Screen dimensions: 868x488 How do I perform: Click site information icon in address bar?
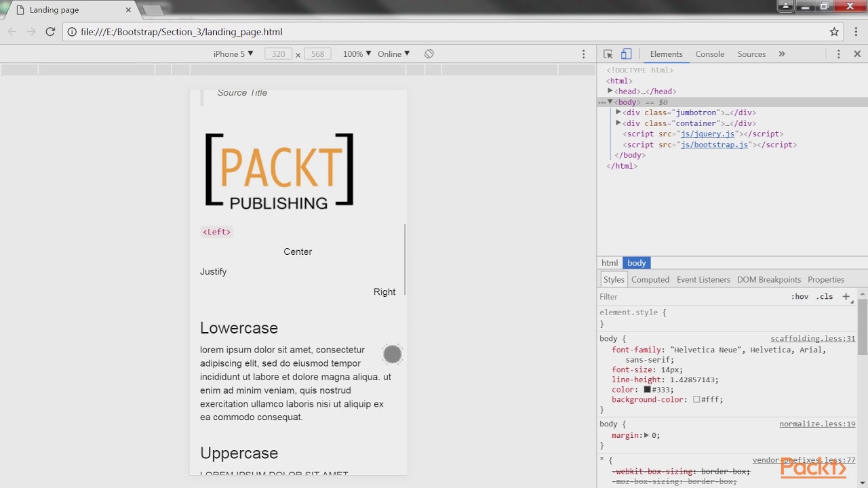coord(72,32)
